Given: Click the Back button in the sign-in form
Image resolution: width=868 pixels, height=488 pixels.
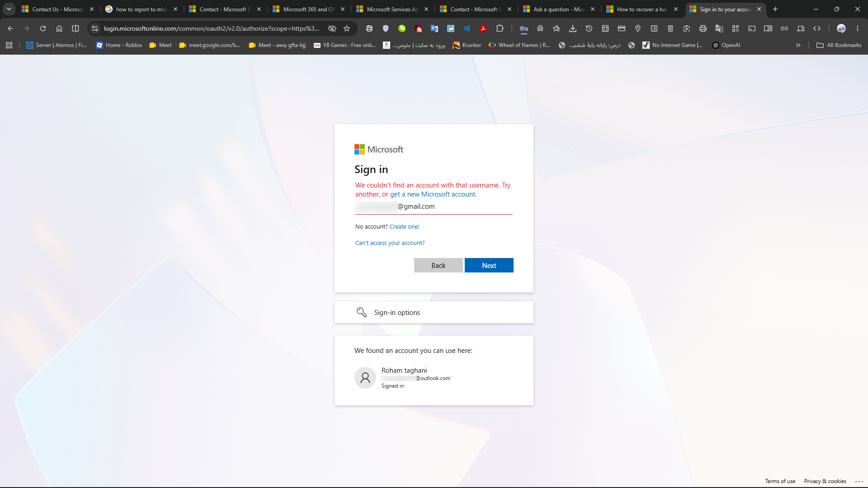Looking at the screenshot, I should 439,265.
